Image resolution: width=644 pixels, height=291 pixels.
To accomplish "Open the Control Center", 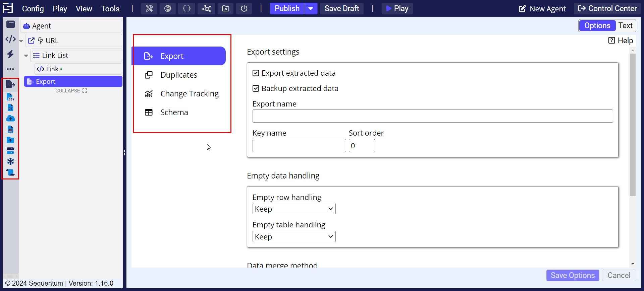I will pos(607,9).
